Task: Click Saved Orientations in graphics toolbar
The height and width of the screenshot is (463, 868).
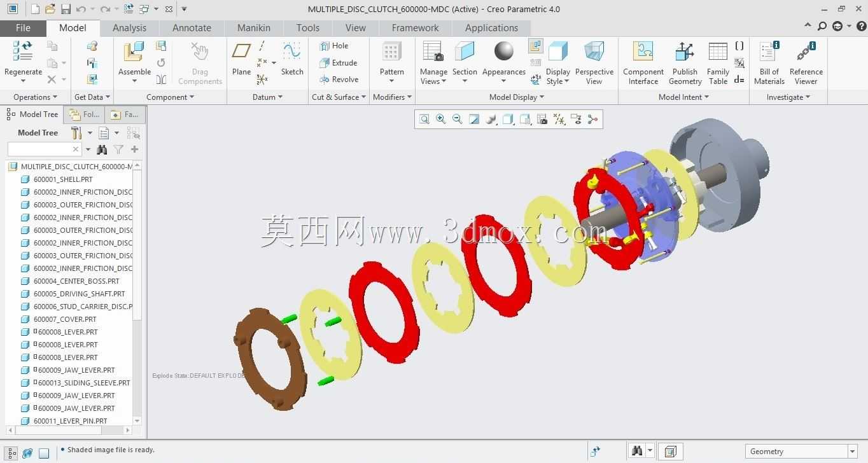Action: [525, 119]
